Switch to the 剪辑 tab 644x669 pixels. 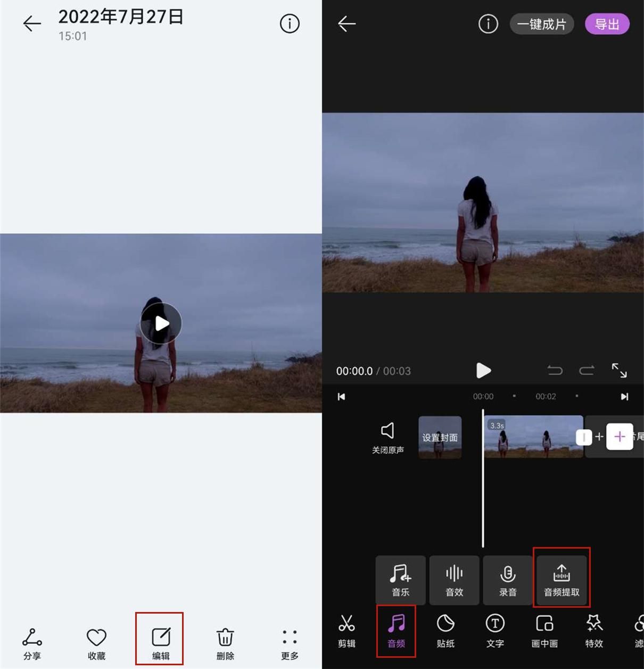pos(346,631)
